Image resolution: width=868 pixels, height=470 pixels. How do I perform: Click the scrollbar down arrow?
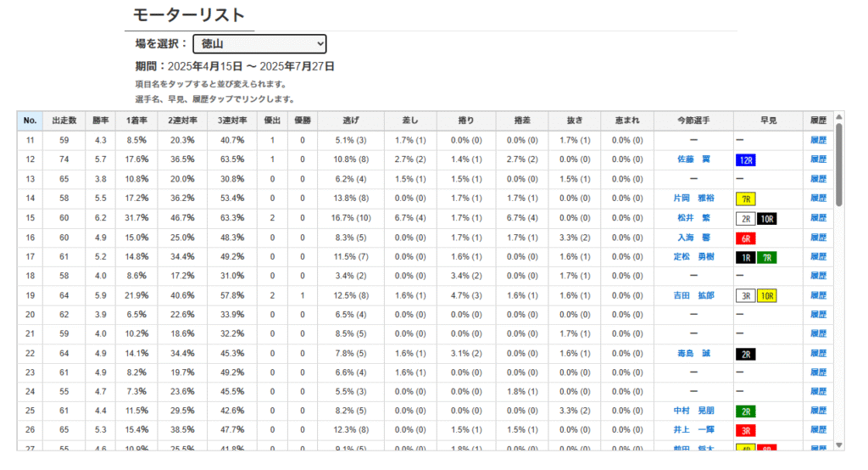838,445
